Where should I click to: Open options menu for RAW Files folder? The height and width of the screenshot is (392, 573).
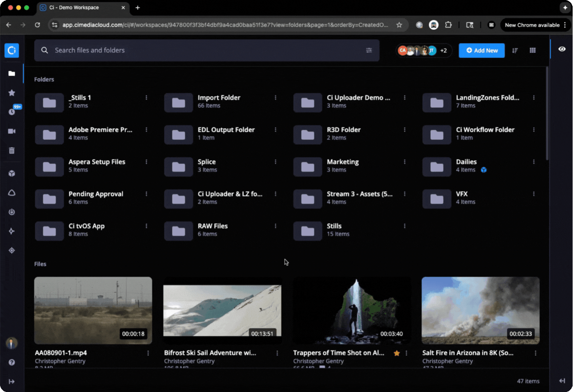(x=275, y=226)
